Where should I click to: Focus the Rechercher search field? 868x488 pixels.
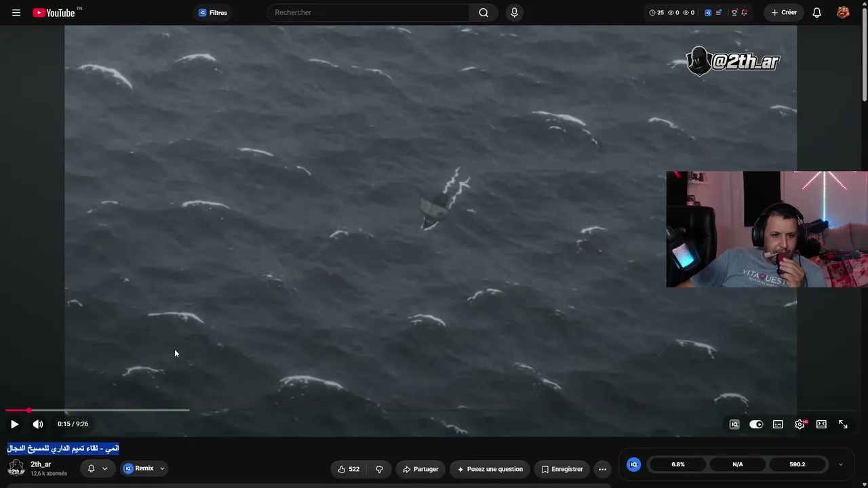368,13
